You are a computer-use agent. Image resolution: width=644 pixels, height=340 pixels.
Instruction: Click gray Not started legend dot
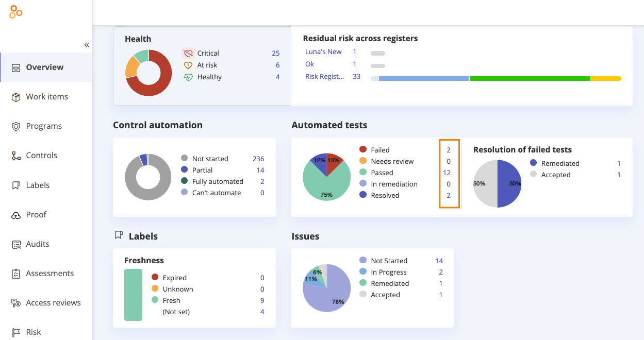coord(185,158)
